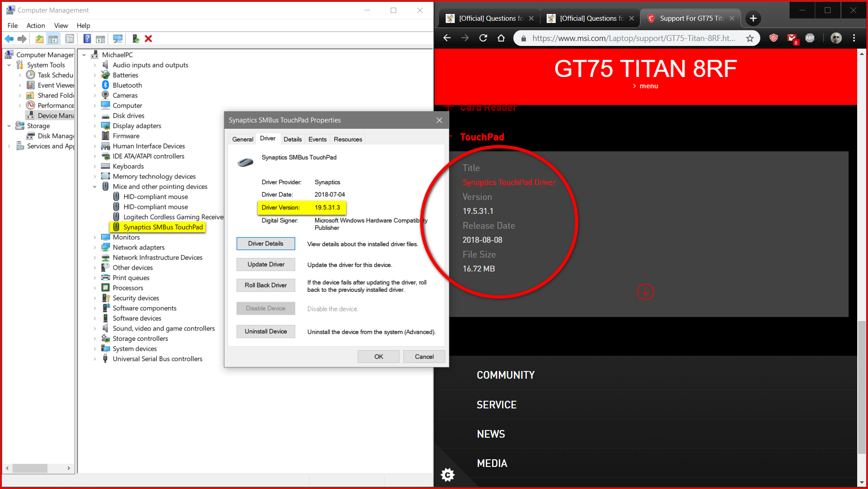Switch to the Details tab
Image resolution: width=868 pixels, height=489 pixels.
tap(292, 139)
